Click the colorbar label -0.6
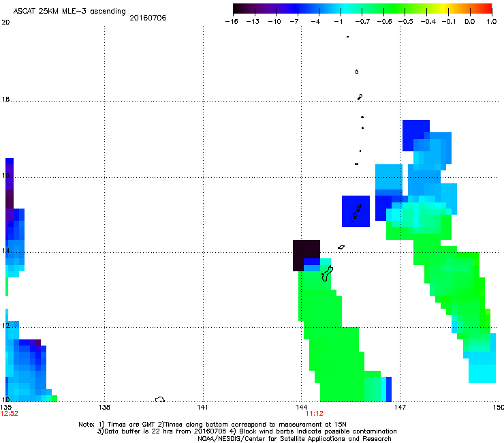The height and width of the screenshot is (443, 504). pos(384,22)
